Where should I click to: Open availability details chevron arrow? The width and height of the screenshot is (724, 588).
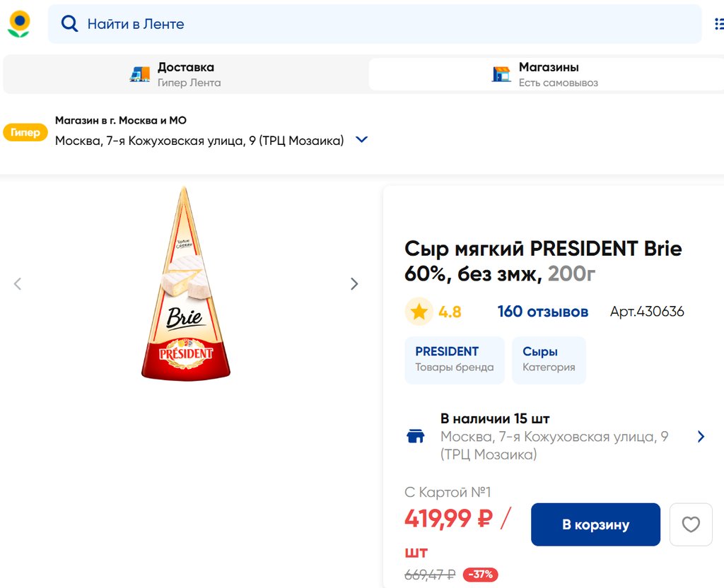701,437
